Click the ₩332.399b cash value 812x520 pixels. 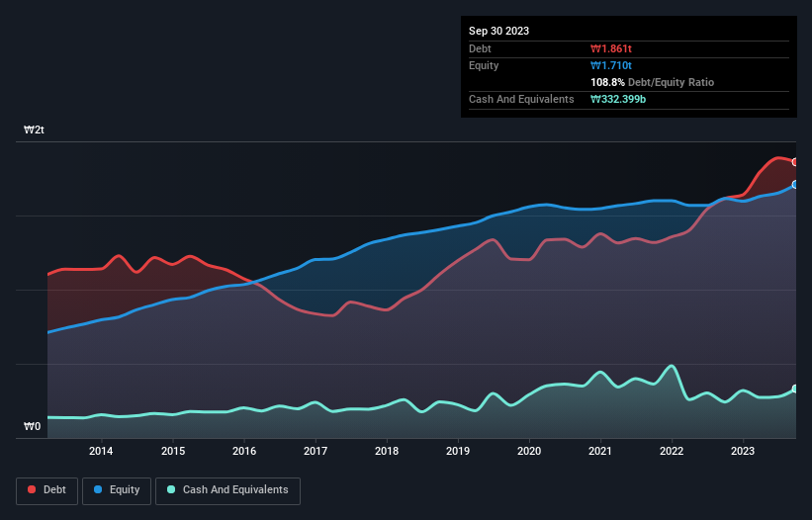click(618, 99)
